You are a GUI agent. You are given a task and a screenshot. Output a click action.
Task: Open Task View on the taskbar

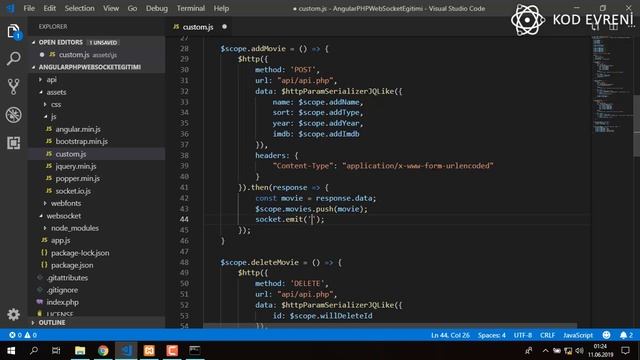click(x=56, y=351)
